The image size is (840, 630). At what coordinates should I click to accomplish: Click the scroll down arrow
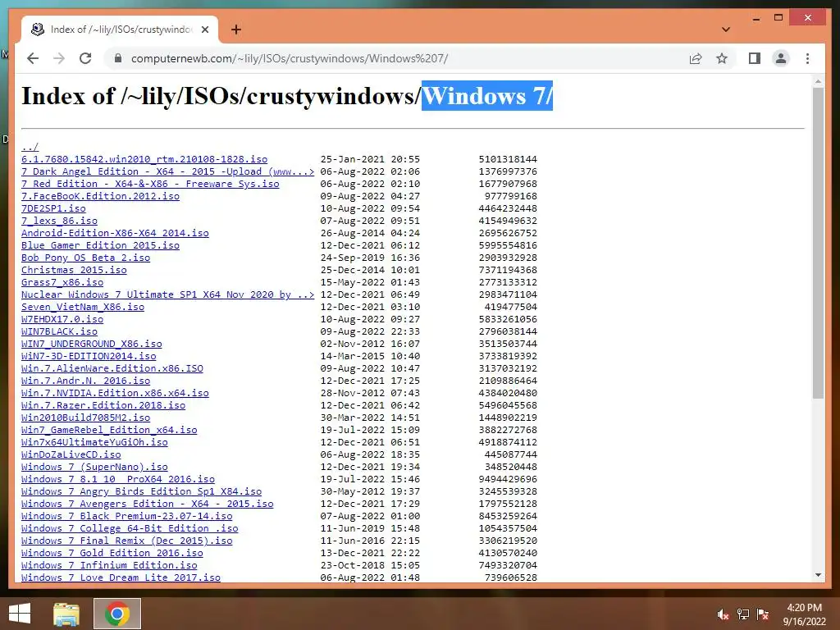coord(818,575)
